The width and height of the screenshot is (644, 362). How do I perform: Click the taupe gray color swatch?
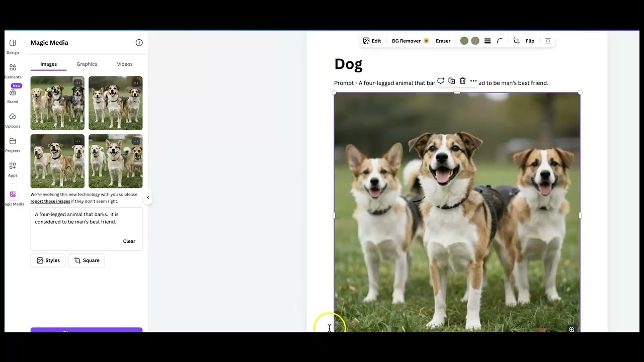coord(475,41)
